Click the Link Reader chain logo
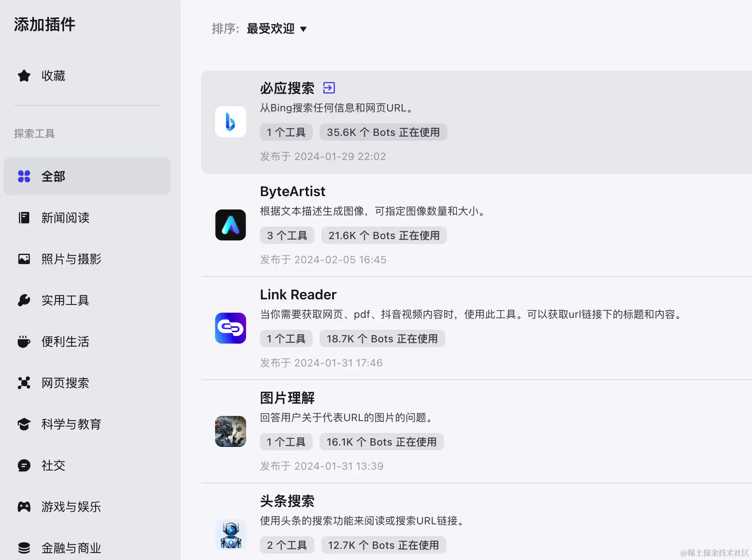Viewport: 752px width, 560px height. point(231,328)
